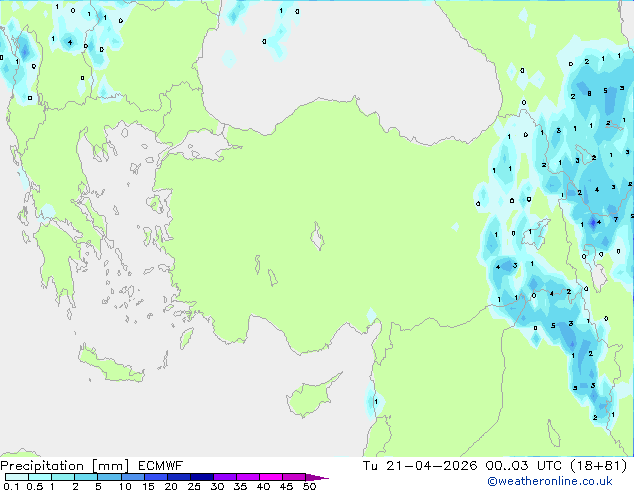The image size is (634, 490).
Task: Click the '50' legend value label
Action: (x=309, y=486)
